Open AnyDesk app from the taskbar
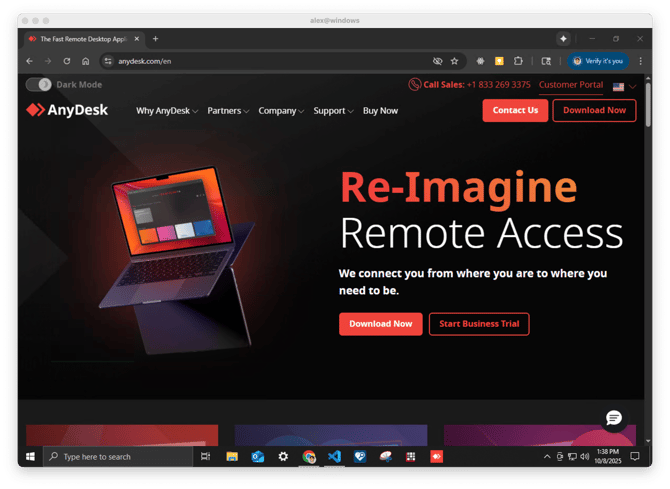 [436, 457]
